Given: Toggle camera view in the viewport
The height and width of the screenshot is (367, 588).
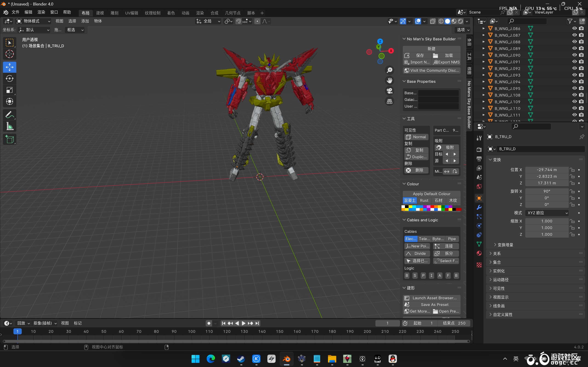Looking at the screenshot, I should coord(390,91).
